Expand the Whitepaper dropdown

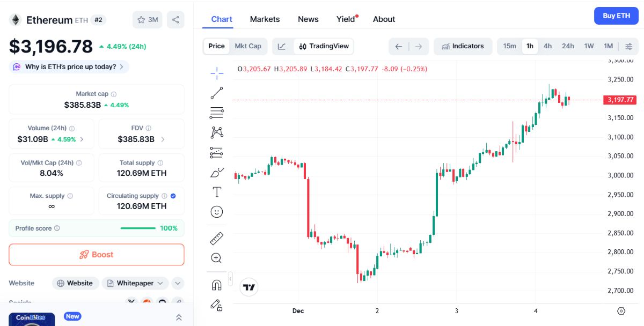click(135, 283)
